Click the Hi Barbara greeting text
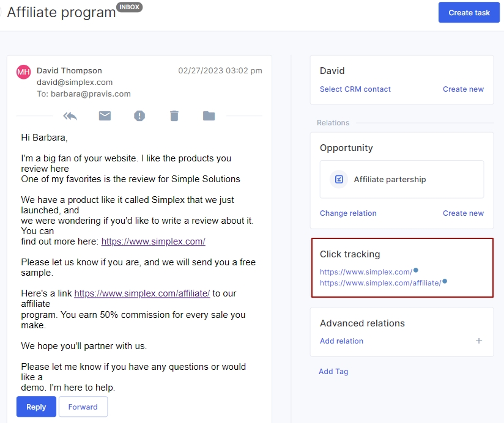 pyautogui.click(x=45, y=138)
